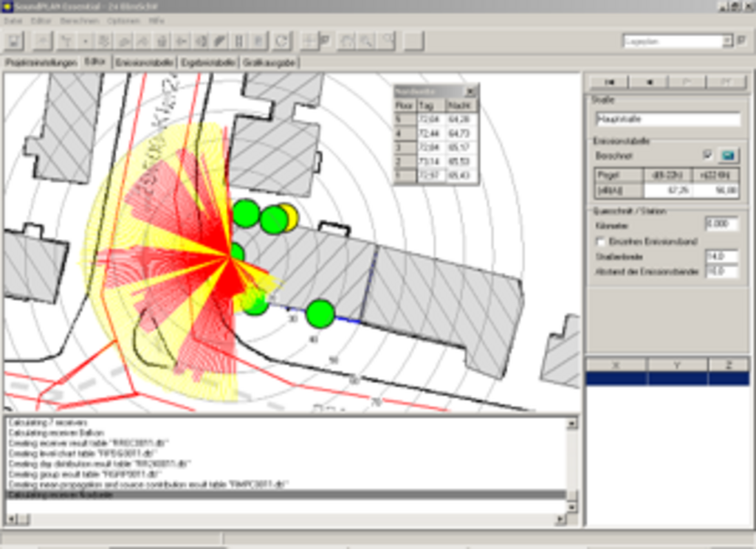This screenshot has width=756, height=549.
Task: Click the log panel scroll-up arrow
Action: pos(572,424)
